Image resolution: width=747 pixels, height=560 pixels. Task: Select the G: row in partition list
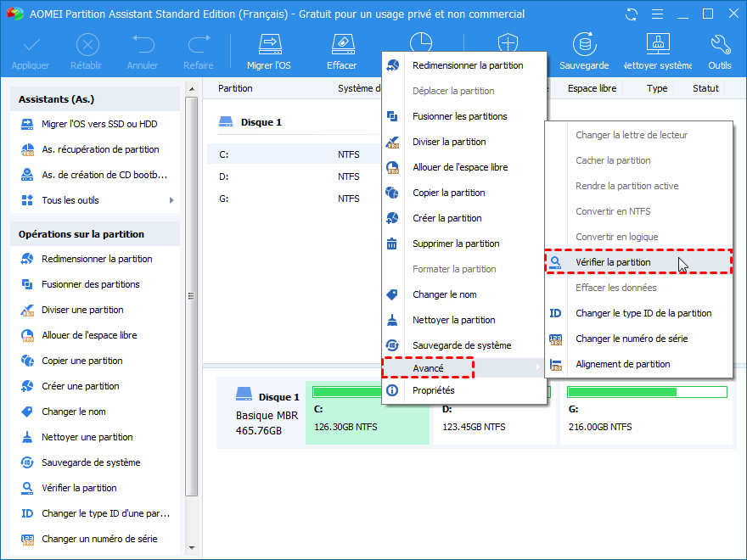tap(295, 199)
